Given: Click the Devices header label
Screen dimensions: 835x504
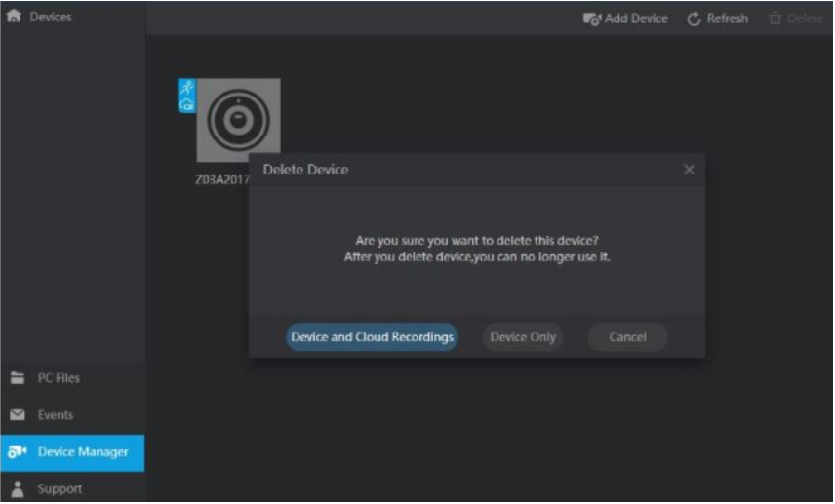Looking at the screenshot, I should (x=51, y=18).
